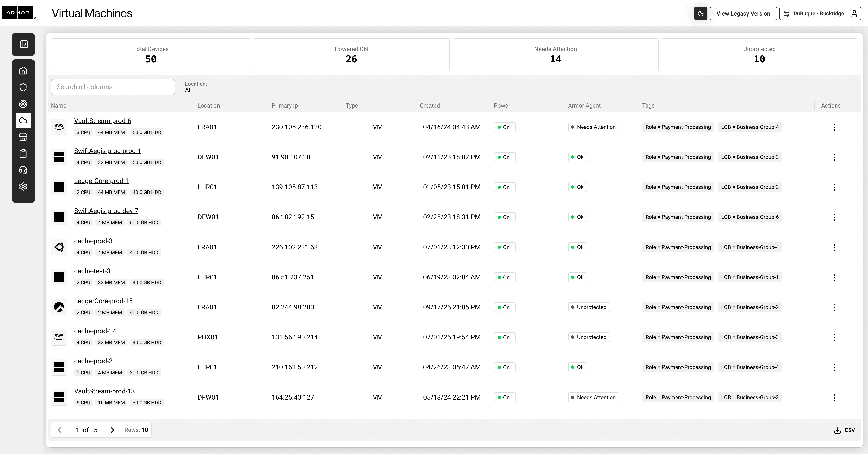
Task: Open the Home sidebar icon
Action: pyautogui.click(x=23, y=71)
